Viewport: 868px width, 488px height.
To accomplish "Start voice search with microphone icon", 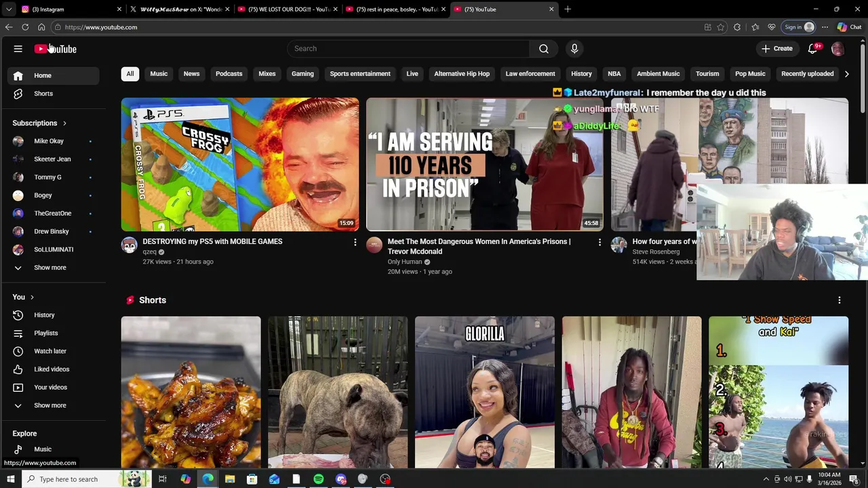I will click(574, 49).
